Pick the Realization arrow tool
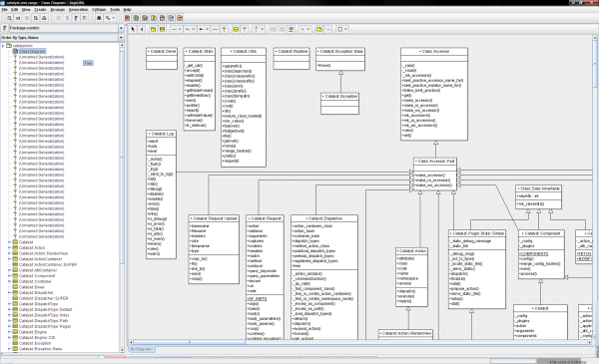Screen dimensions: 599x364 pyautogui.click(x=245, y=29)
